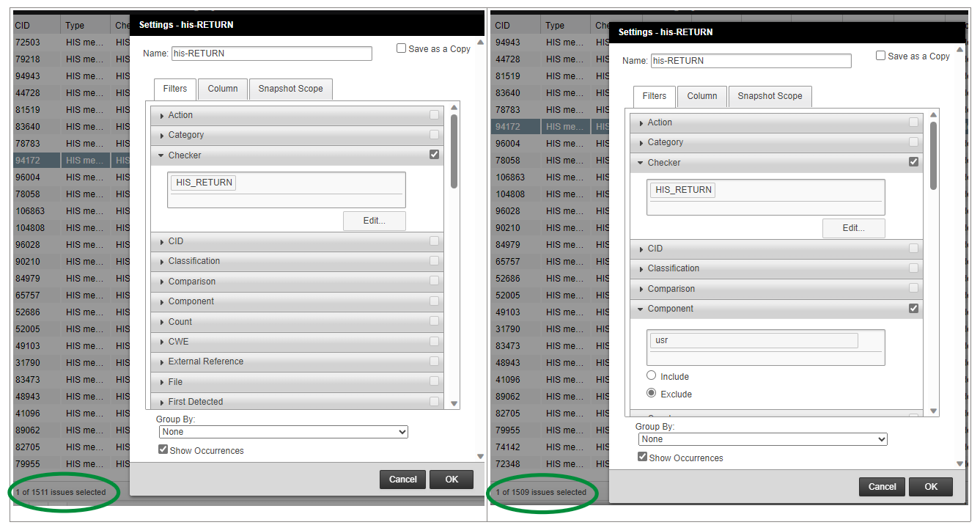Enable the Count filter checkbox

pos(435,321)
